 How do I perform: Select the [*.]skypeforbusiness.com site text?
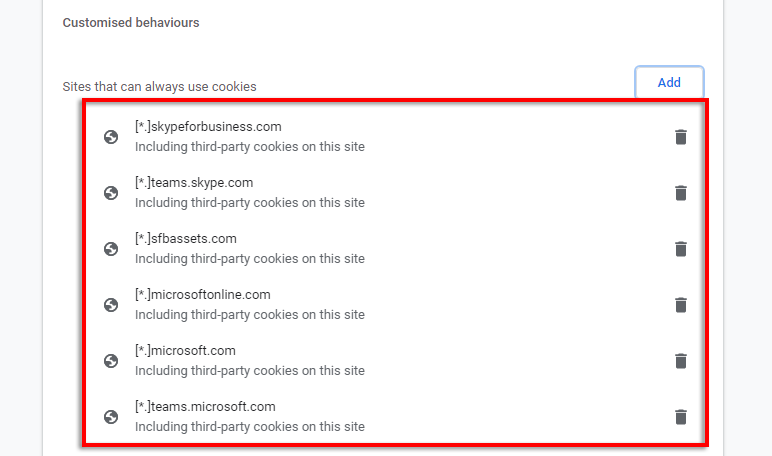click(208, 127)
